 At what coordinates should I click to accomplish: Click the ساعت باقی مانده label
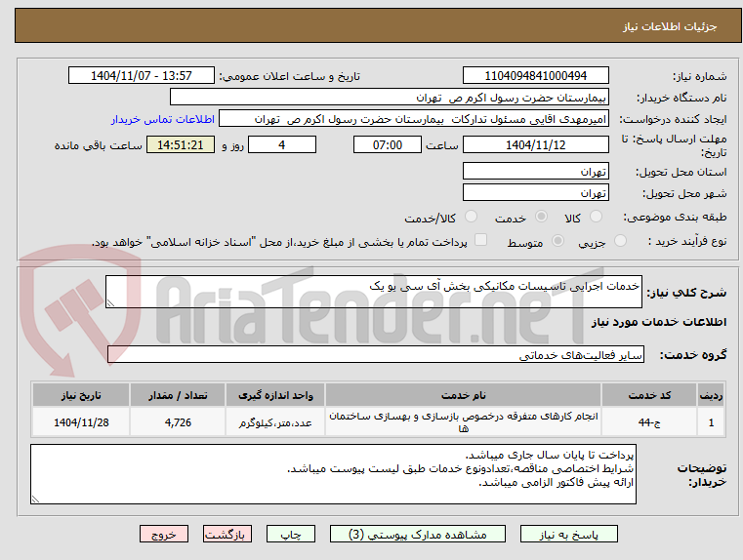pos(98,145)
